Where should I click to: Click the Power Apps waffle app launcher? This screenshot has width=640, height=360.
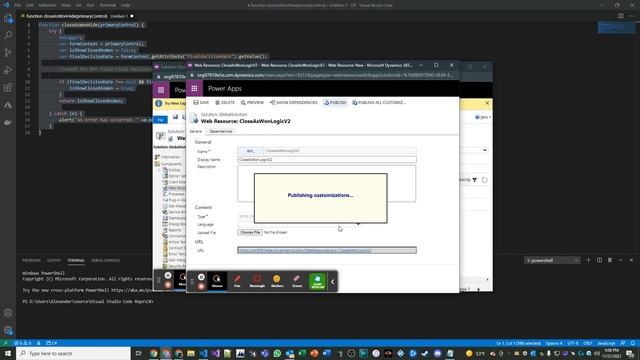coord(194,89)
